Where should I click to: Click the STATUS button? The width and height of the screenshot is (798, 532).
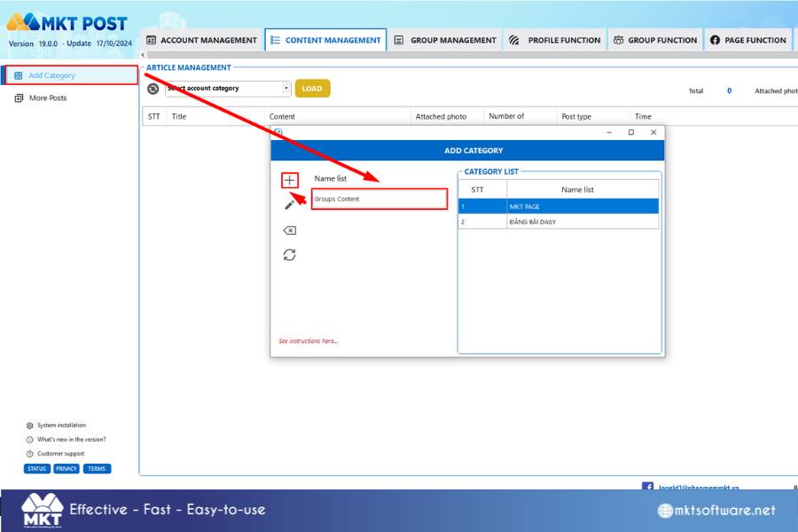[x=36, y=469]
